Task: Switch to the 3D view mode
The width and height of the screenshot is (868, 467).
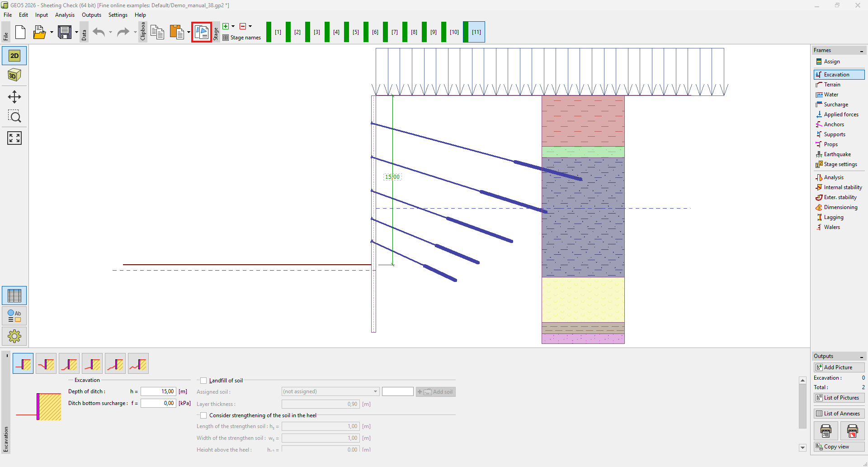Action: (x=14, y=75)
